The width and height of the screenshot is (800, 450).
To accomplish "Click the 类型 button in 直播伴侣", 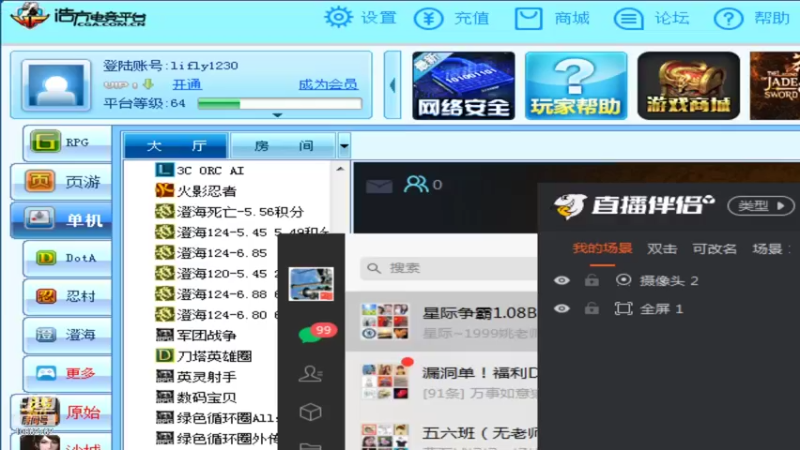I will point(761,206).
